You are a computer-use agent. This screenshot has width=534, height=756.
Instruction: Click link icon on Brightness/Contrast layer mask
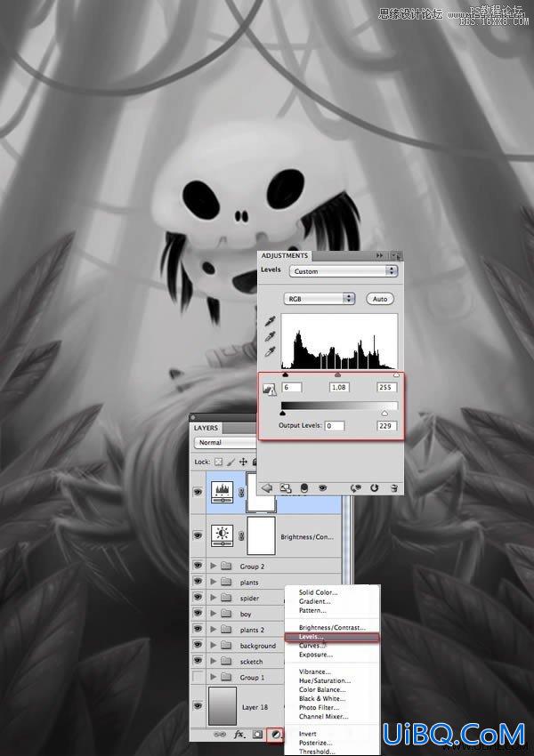tap(240, 536)
